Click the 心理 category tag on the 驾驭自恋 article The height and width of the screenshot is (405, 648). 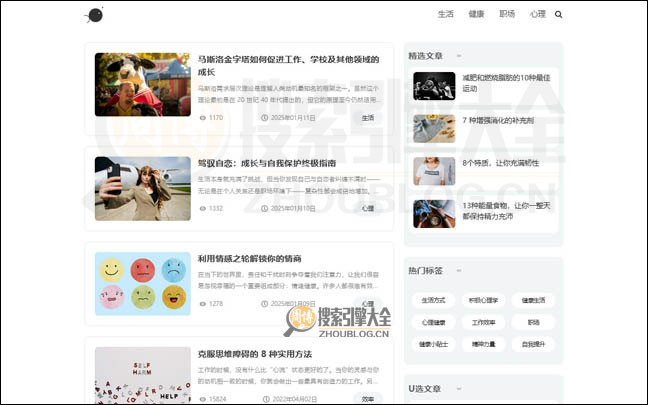368,208
